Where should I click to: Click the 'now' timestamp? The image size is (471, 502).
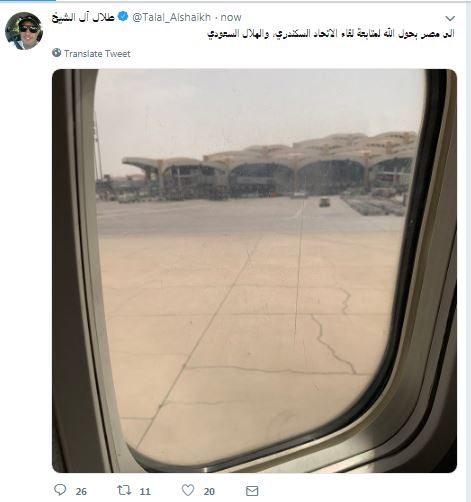[231, 17]
